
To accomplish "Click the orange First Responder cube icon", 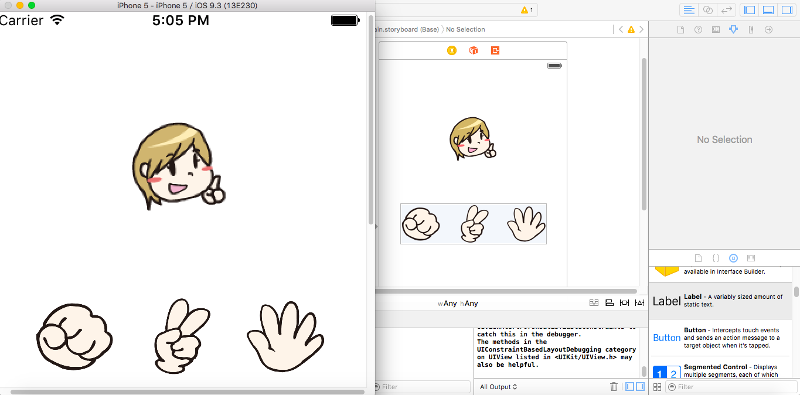I will tap(473, 51).
